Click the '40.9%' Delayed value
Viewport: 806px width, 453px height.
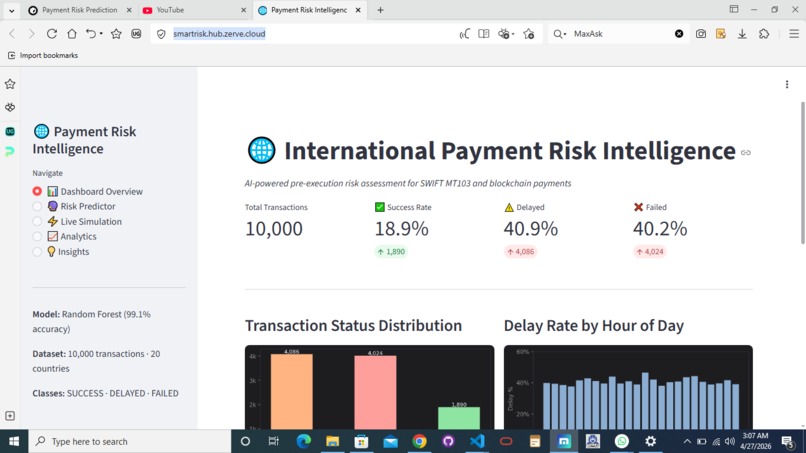tap(530, 229)
